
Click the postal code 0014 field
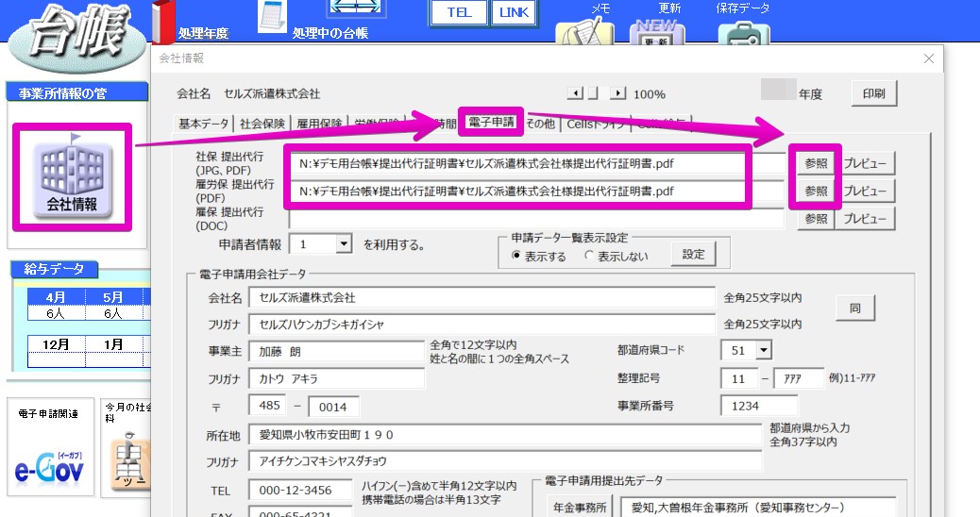pyautogui.click(x=334, y=407)
